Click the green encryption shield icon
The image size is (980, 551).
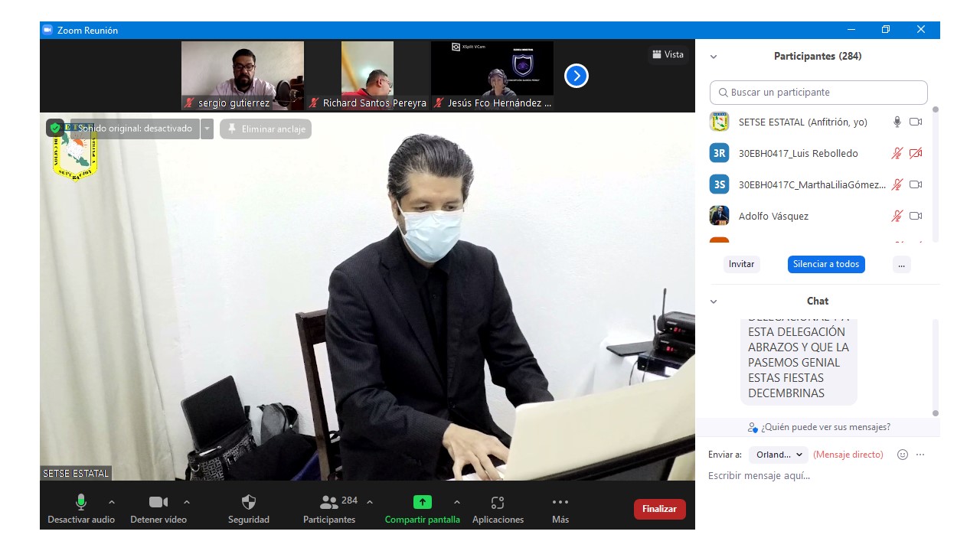(x=55, y=129)
